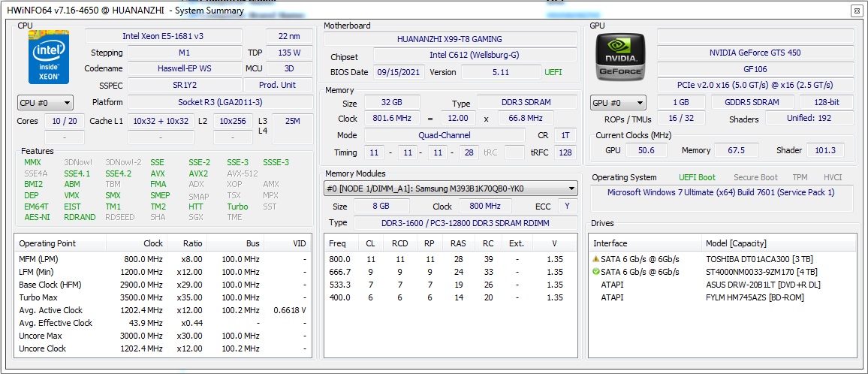Click the MMX feature label
This screenshot has height=374, width=868.
(x=32, y=162)
